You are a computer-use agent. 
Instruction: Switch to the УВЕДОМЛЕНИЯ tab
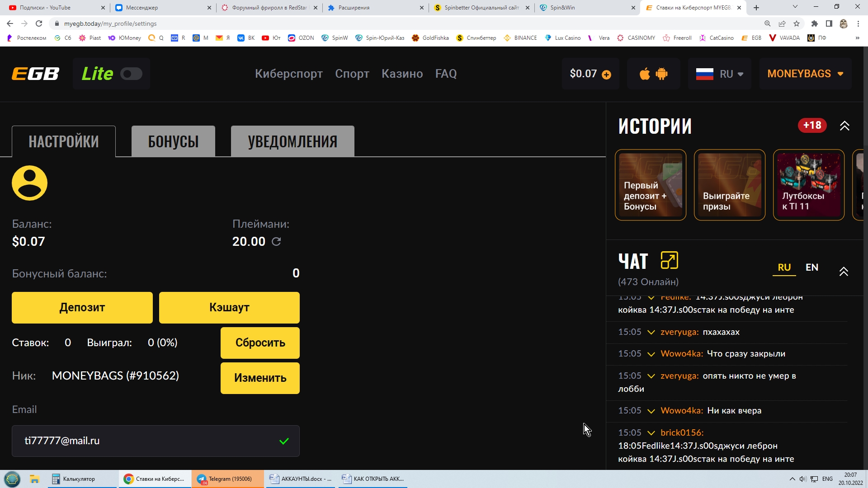(x=292, y=141)
